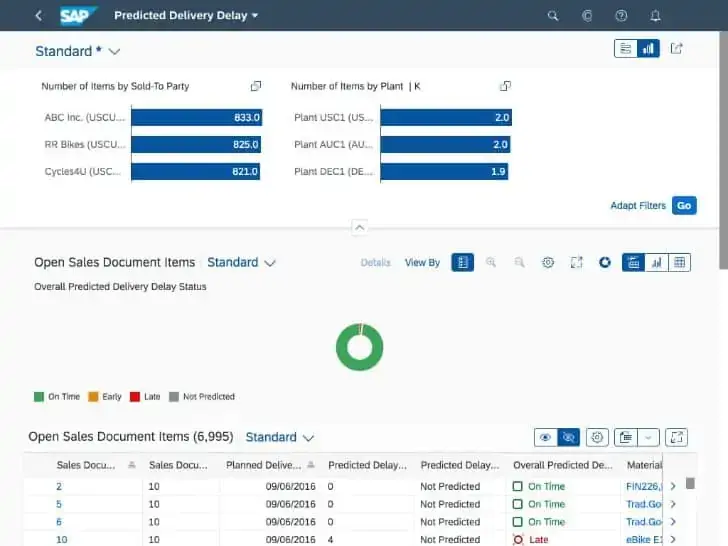Screen dimensions: 728x546
Task: Click the On Time green legend swatch
Action: pyautogui.click(x=39, y=396)
